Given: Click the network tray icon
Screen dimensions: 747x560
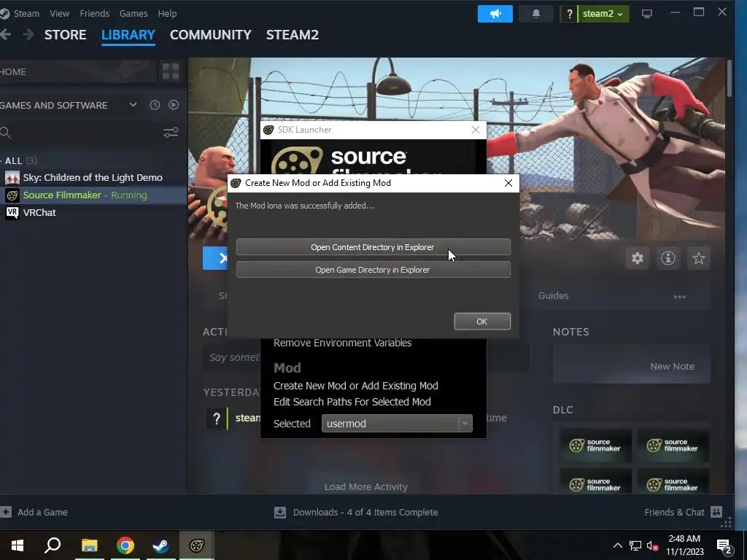Looking at the screenshot, I should click(x=635, y=545).
